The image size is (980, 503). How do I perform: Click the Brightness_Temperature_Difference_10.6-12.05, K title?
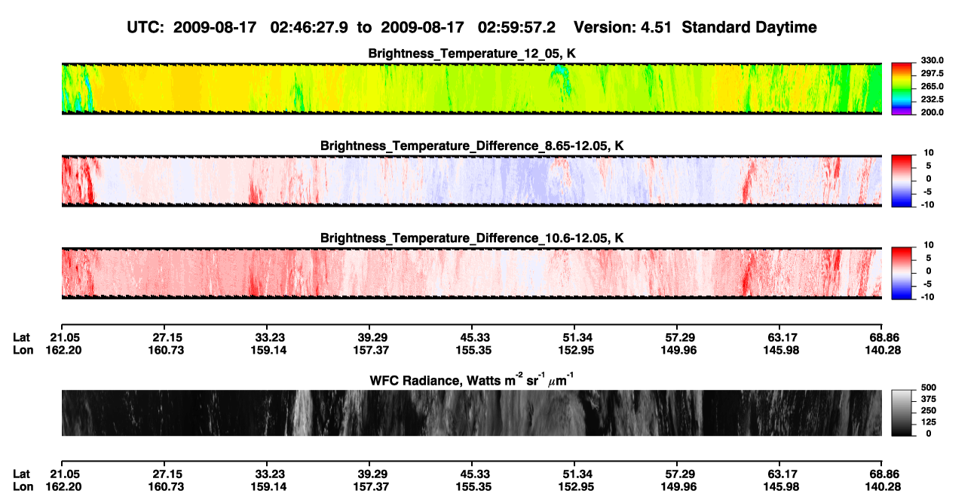[472, 238]
